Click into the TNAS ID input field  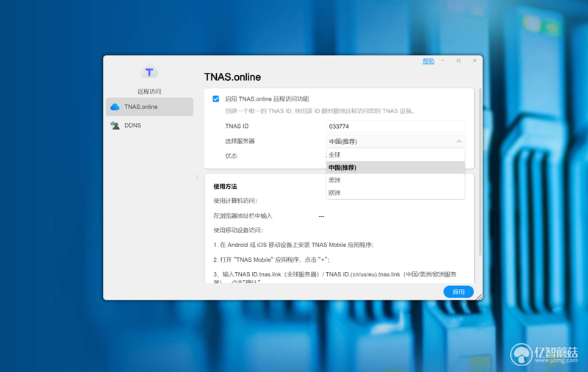pos(395,126)
